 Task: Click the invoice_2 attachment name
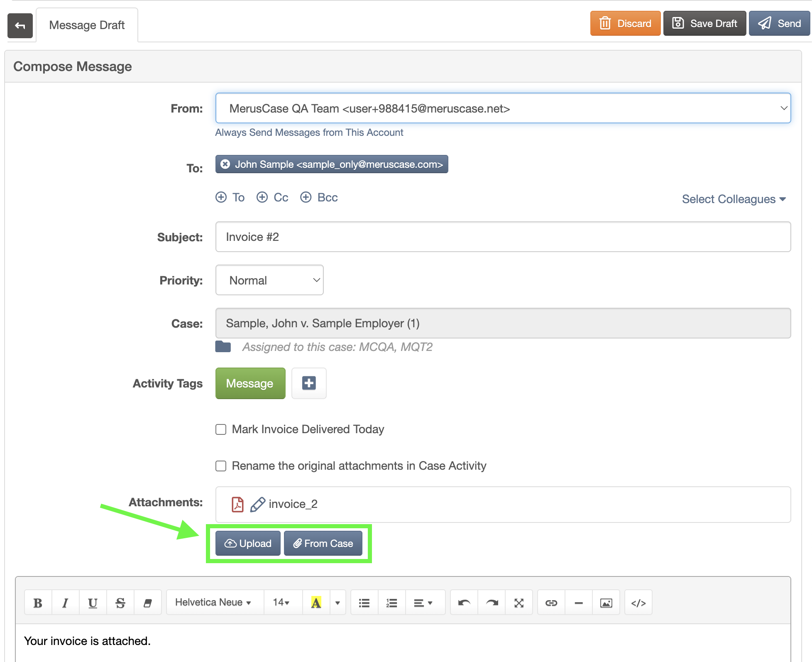293,504
